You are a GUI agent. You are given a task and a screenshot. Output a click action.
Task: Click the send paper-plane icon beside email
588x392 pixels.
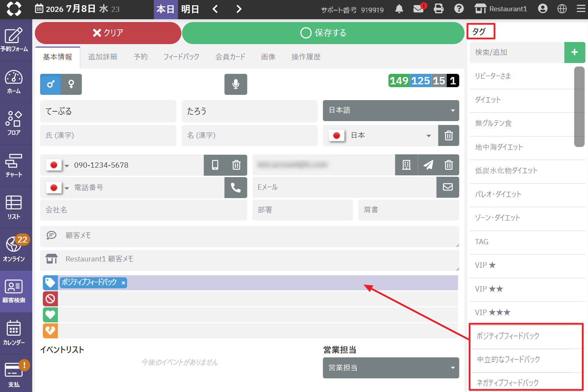(428, 165)
